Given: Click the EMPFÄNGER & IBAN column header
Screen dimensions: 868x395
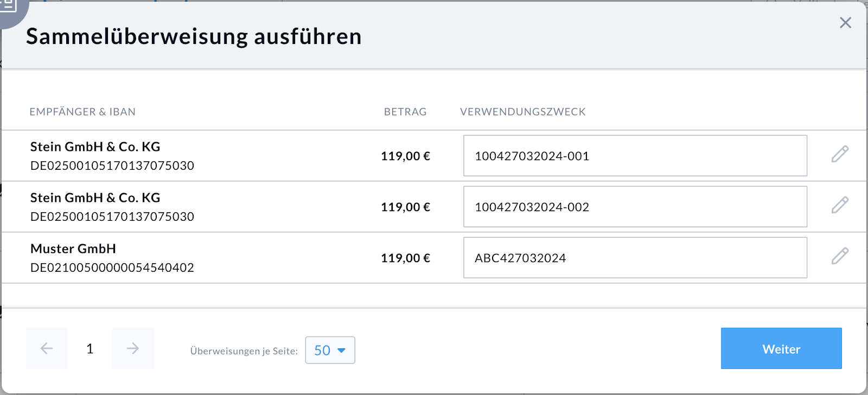Looking at the screenshot, I should pyautogui.click(x=82, y=112).
